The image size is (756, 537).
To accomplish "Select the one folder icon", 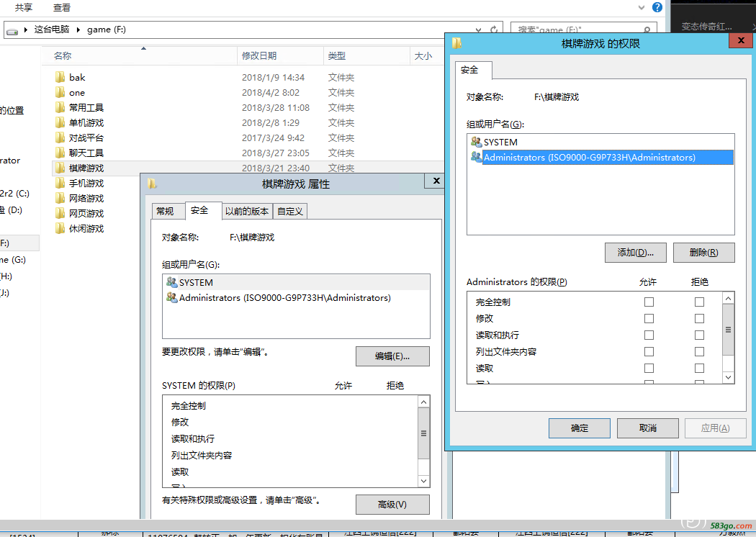I will 60,92.
